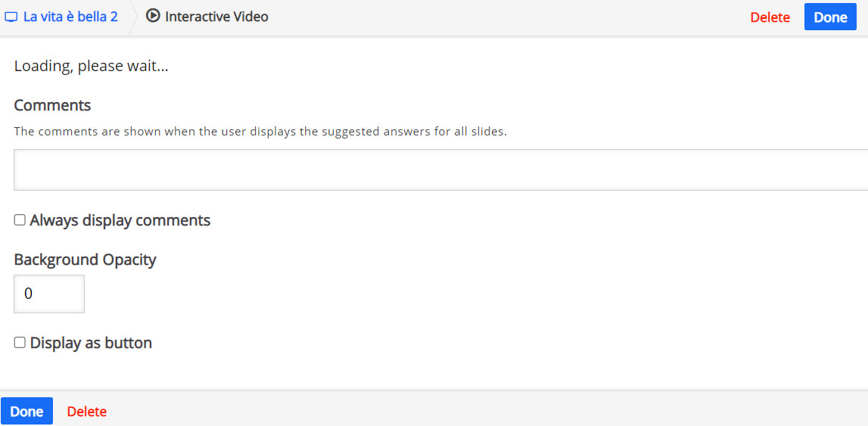Click the top Delete link
Viewport: 868px width, 426px height.
(770, 17)
